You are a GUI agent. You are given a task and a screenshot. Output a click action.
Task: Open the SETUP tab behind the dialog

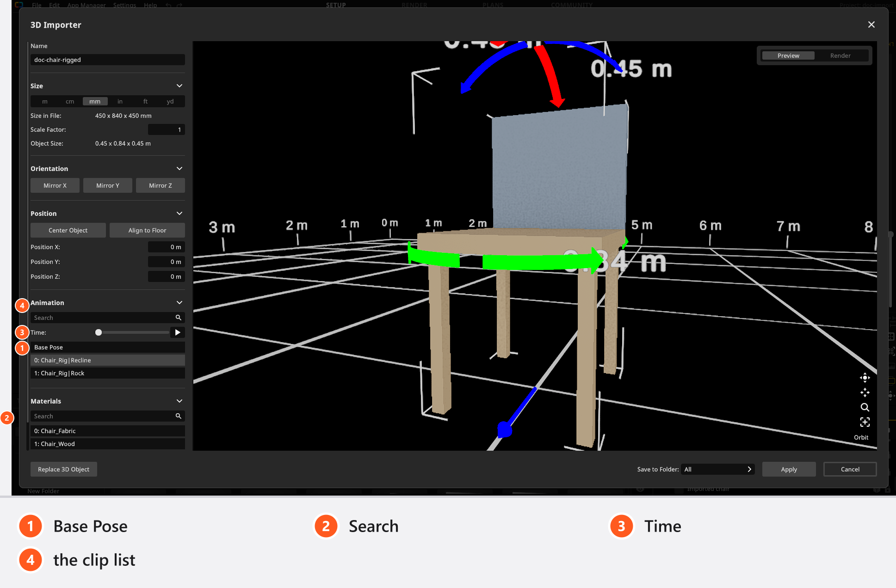coord(336,5)
